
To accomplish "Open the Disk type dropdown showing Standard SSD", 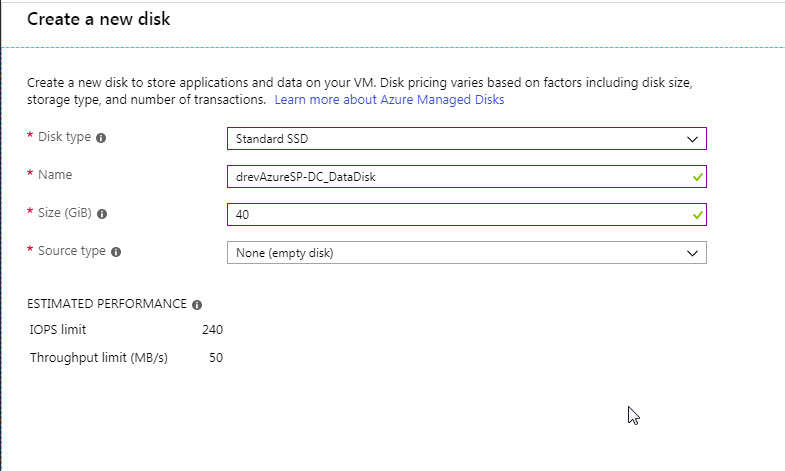I will [467, 139].
